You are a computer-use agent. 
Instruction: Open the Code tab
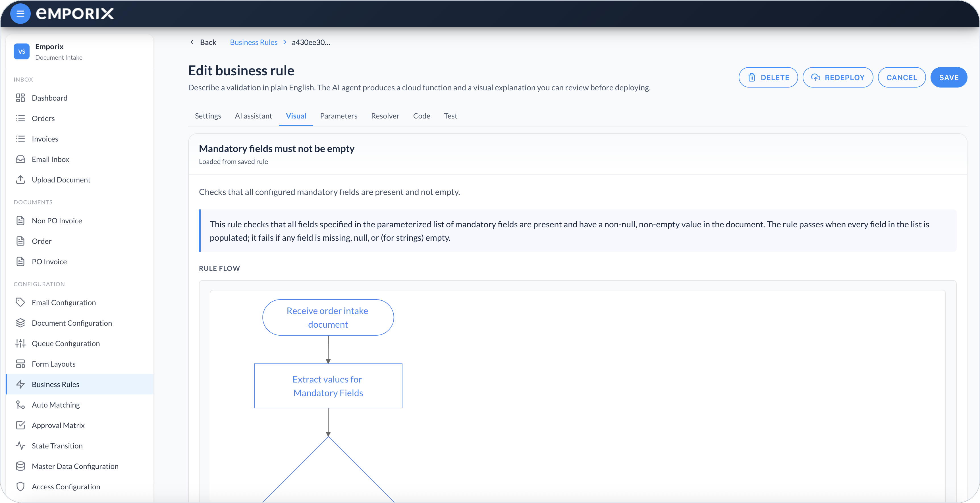click(422, 116)
